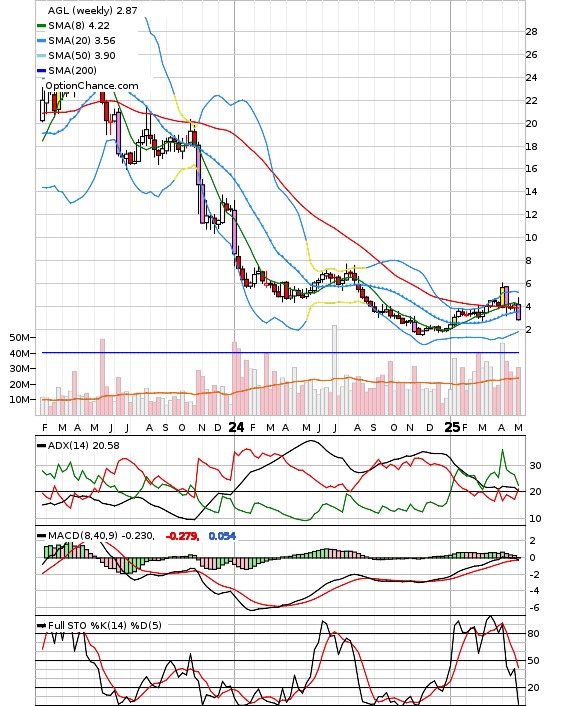Image resolution: width=566 pixels, height=706 pixels.
Task: Select the bold 24 year marker
Action: [236, 427]
